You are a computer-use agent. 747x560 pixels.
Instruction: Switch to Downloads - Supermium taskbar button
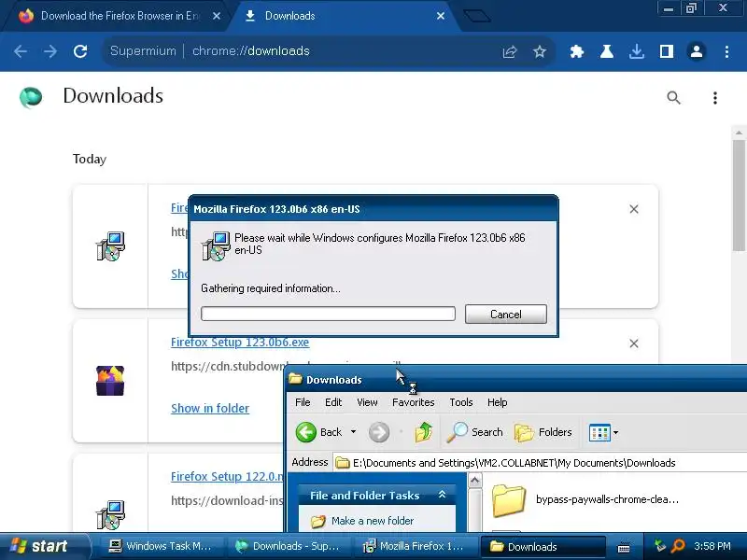coord(289,547)
